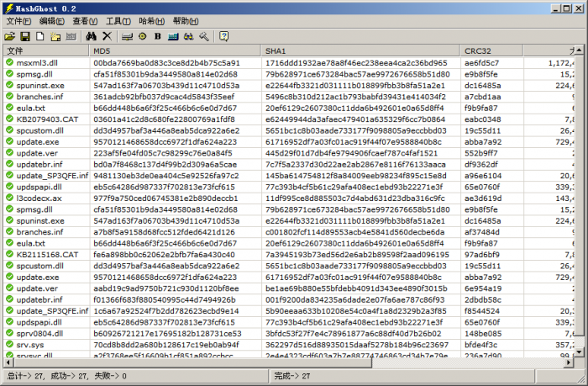Open the 文件(F) menu

pyautogui.click(x=18, y=21)
